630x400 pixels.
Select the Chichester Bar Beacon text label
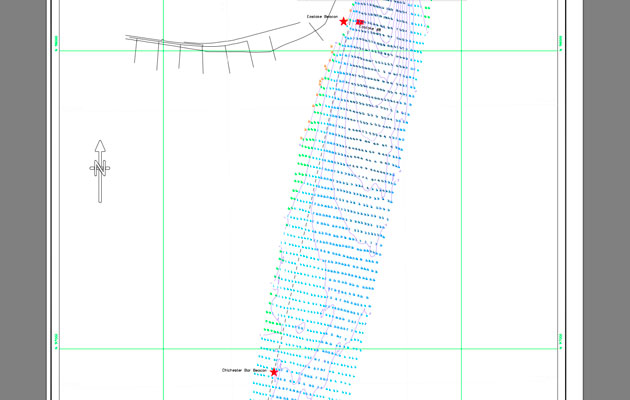tap(243, 370)
